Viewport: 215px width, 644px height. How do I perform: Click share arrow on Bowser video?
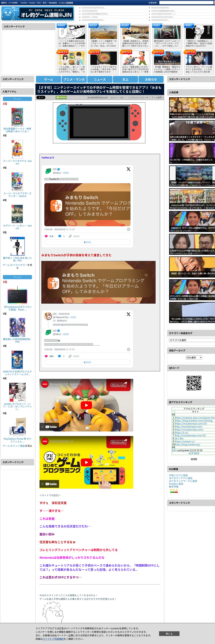[x=125, y=383]
